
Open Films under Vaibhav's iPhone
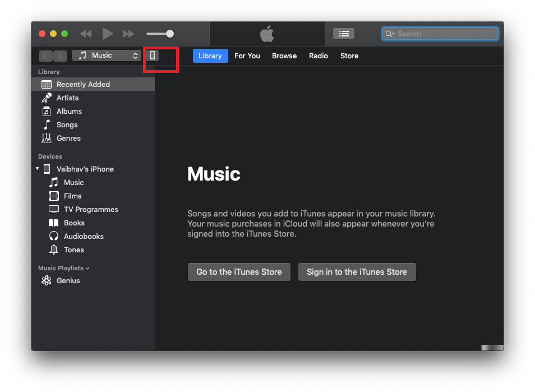[x=73, y=196]
